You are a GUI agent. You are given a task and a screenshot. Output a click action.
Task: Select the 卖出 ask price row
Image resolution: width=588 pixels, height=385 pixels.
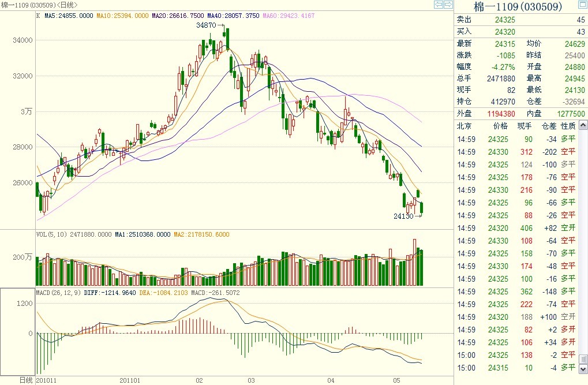click(x=520, y=20)
